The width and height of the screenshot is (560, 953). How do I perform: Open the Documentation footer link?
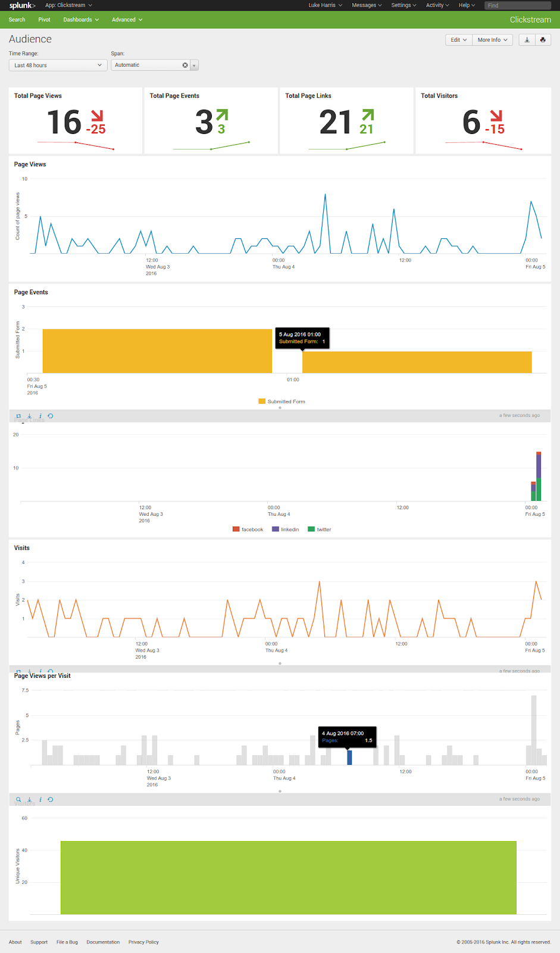point(103,942)
